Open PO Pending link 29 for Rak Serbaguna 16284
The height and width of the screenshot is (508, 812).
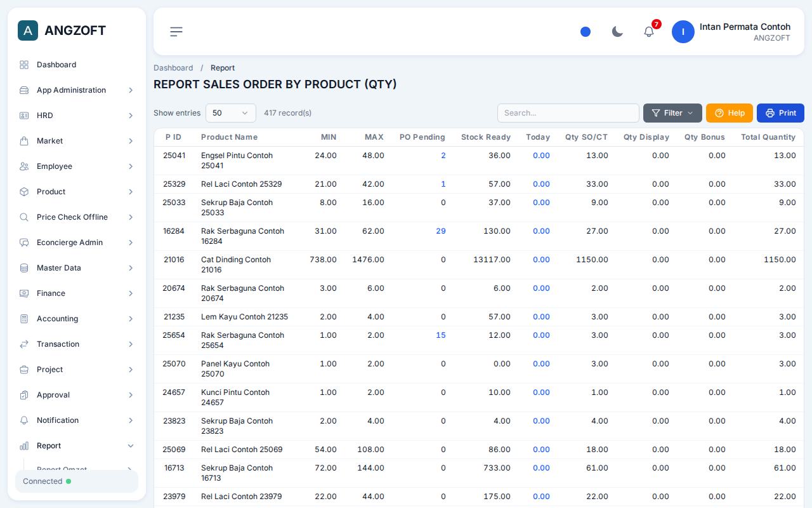click(441, 231)
